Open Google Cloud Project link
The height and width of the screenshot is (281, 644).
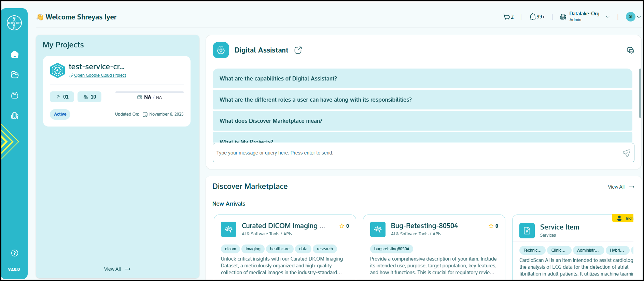[x=100, y=75]
